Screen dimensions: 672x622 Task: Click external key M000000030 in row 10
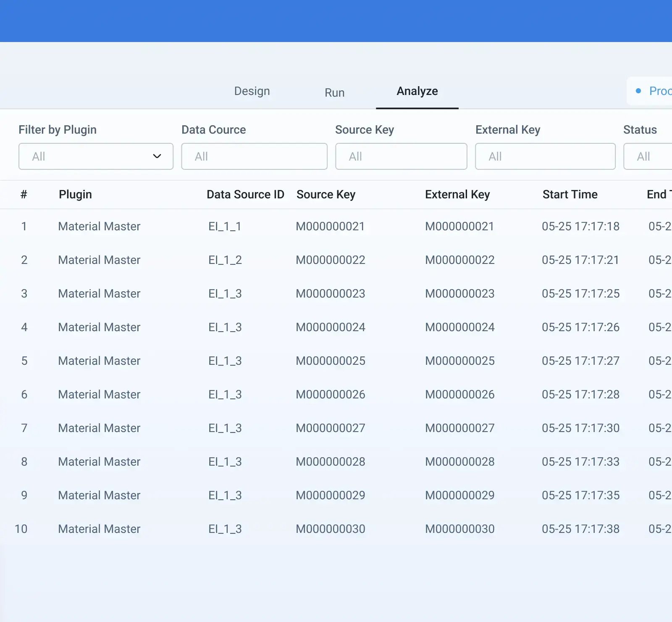[x=460, y=529]
